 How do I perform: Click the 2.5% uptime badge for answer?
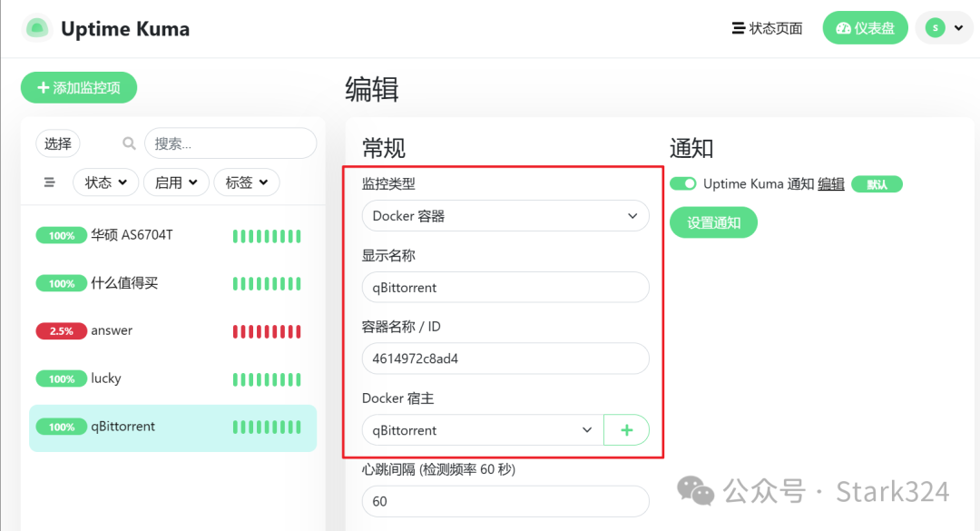[62, 331]
